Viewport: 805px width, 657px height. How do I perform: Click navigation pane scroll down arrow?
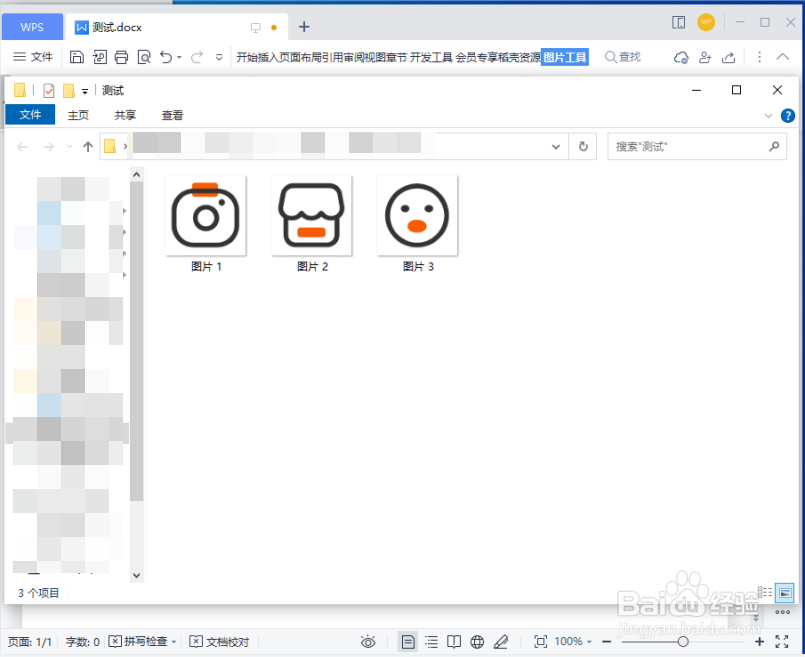136,575
